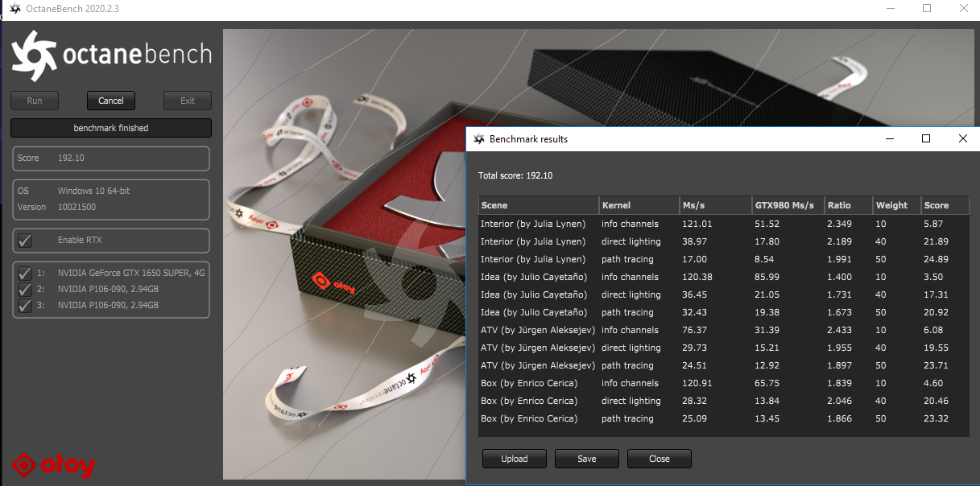Select the Idea direct lighting row
Viewport: 980px width, 486px height.
[x=723, y=294]
